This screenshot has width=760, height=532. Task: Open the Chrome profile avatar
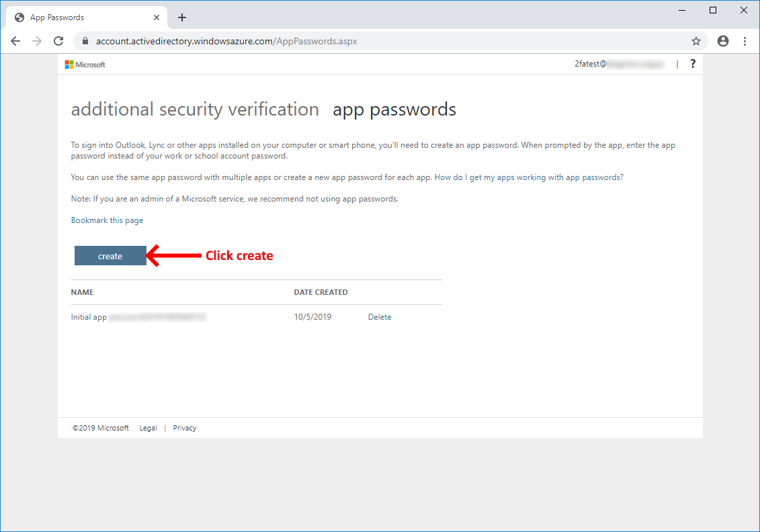click(x=722, y=41)
